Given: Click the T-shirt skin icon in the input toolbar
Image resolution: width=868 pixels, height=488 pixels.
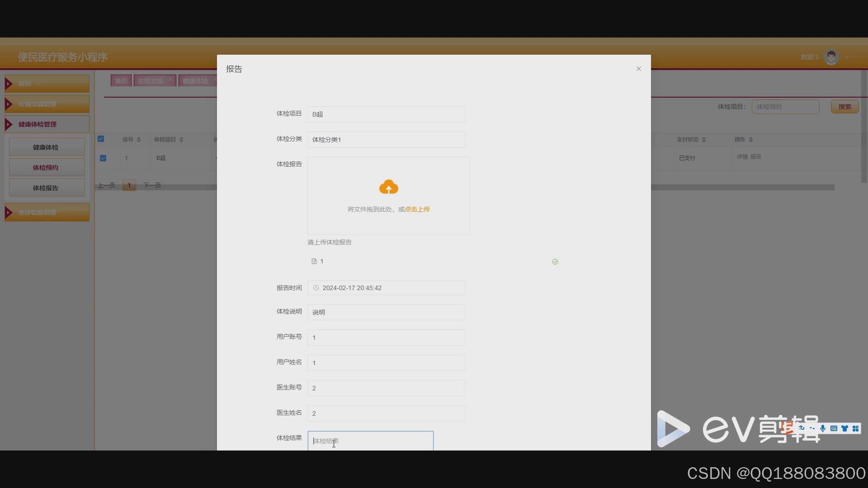Looking at the screenshot, I should [845, 428].
